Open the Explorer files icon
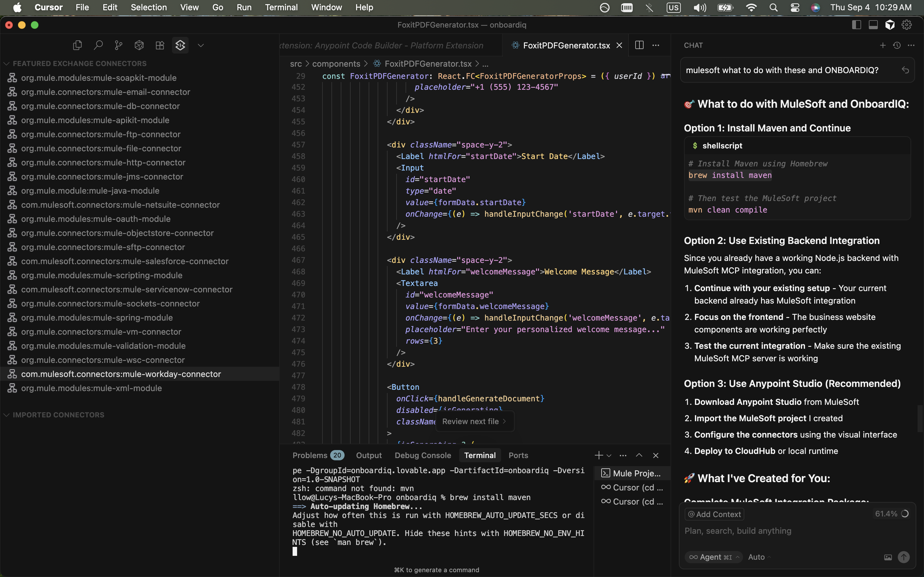Viewport: 924px width, 577px height. pyautogui.click(x=78, y=46)
